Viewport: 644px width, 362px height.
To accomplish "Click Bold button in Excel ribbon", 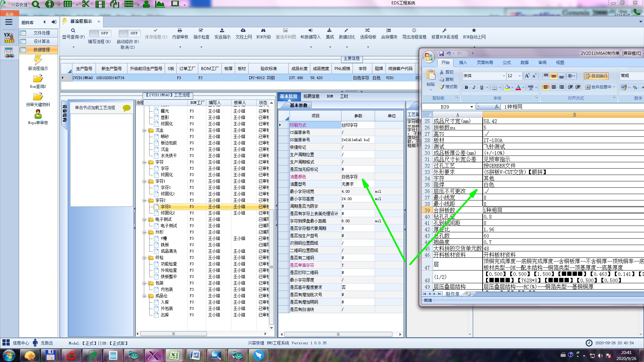I will tap(466, 87).
